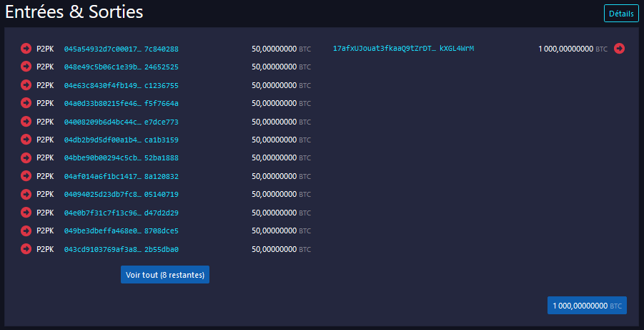The height and width of the screenshot is (330, 644).
Task: Click red arrow icon beside input 04a0d33b80215fe46
Action: coord(26,103)
